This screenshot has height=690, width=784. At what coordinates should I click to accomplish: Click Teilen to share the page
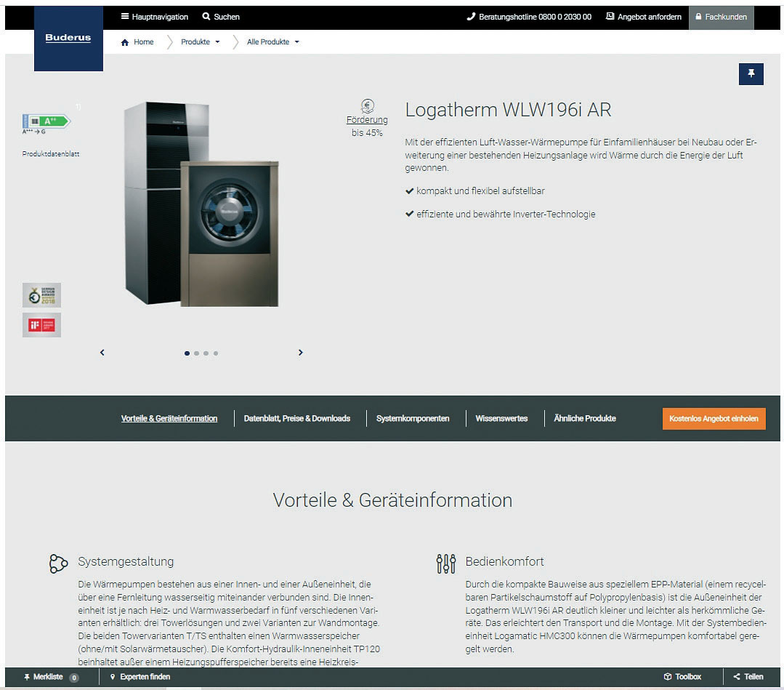[748, 677]
